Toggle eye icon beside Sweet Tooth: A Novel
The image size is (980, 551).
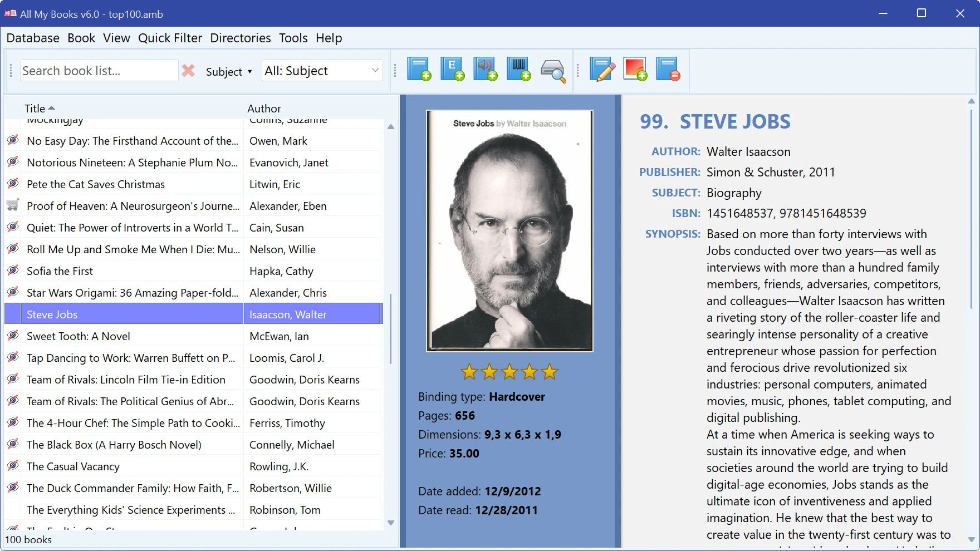tap(13, 336)
